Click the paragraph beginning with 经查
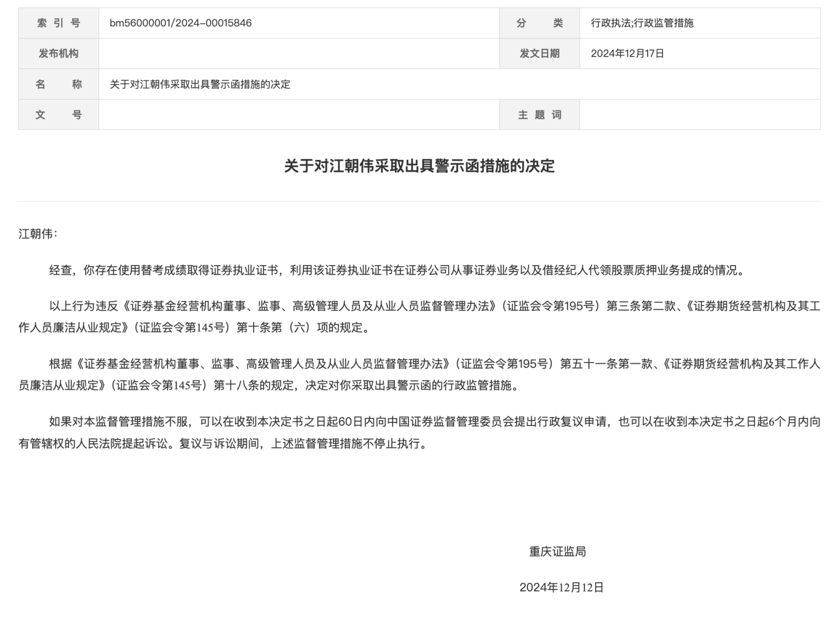This screenshot has height=620, width=840. [x=397, y=270]
